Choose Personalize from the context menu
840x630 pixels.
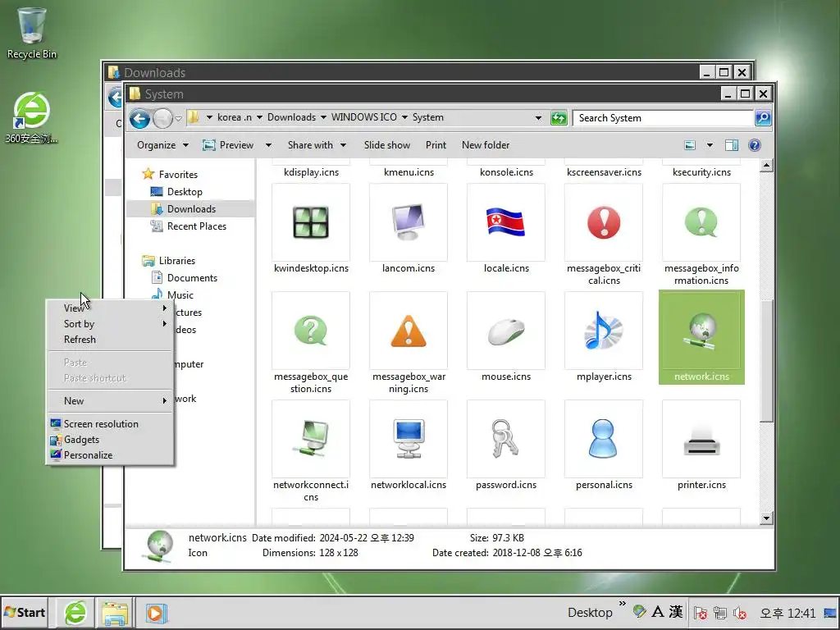click(x=110, y=454)
